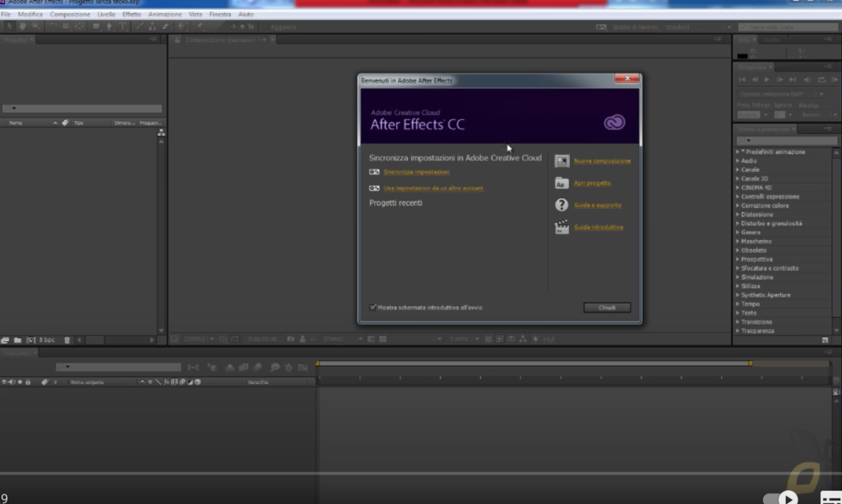Toggle the composition lock icon in viewer tab

pyautogui.click(x=178, y=39)
